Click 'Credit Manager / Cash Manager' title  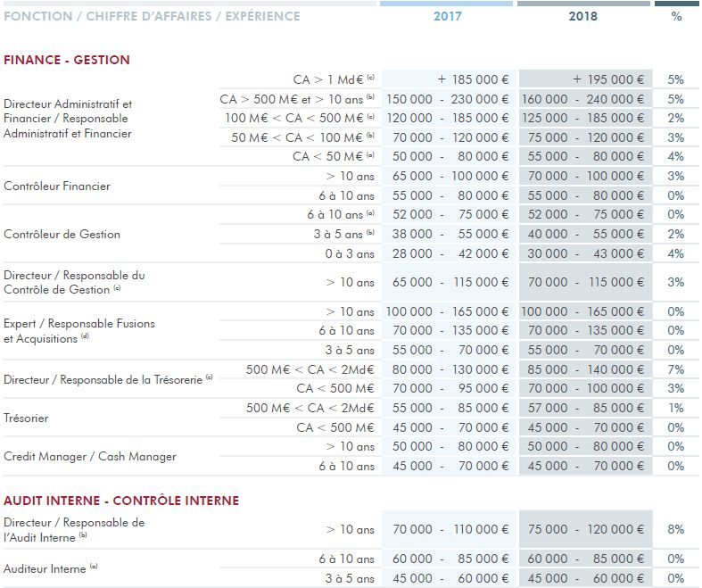coord(90,456)
